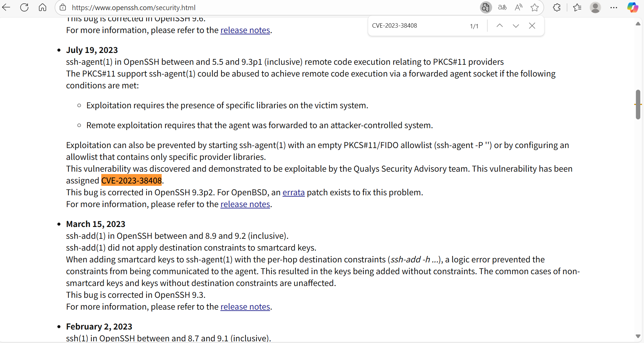View site information lock icon
Screen dimensions: 644x343
[63, 7]
